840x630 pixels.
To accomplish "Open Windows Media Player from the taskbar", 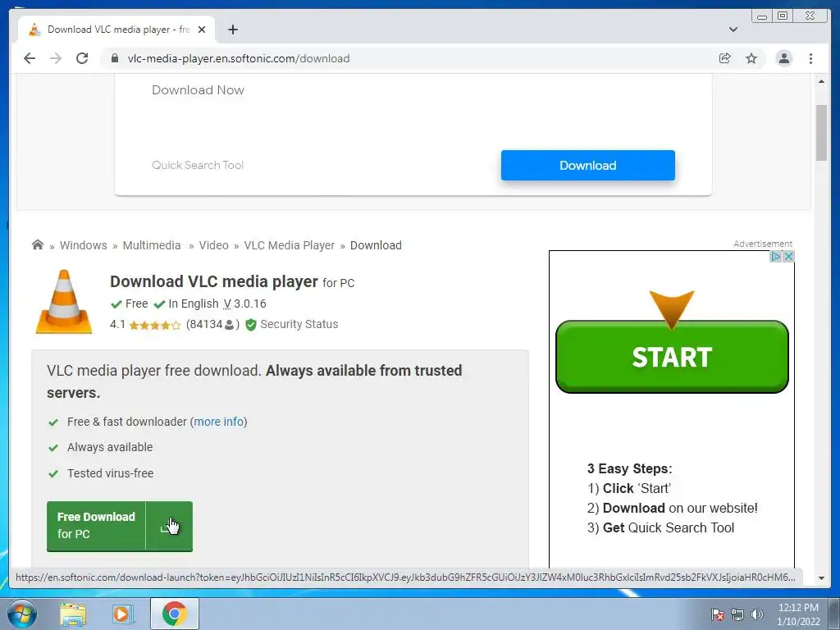I will [x=123, y=614].
